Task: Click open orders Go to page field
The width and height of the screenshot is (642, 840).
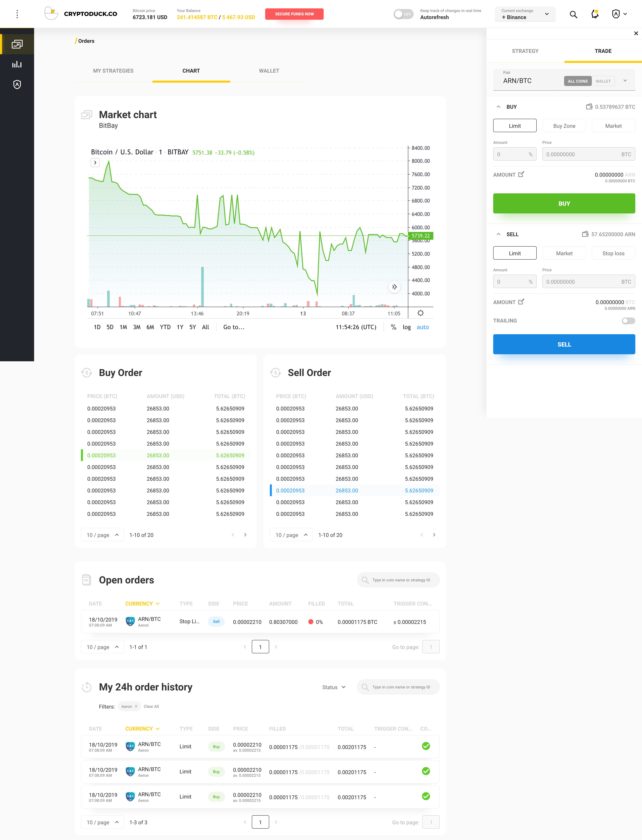Action: point(431,647)
